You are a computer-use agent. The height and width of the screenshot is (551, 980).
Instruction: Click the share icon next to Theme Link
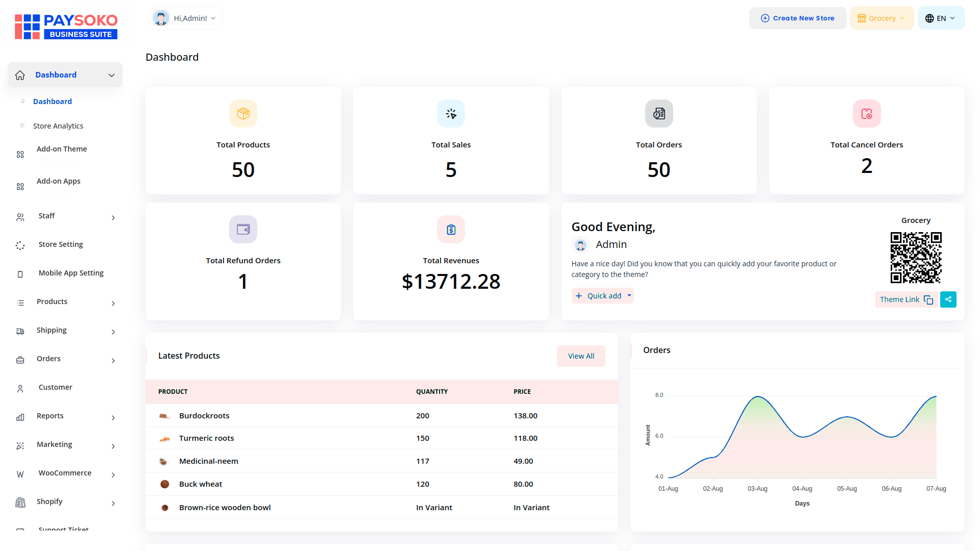tap(948, 299)
